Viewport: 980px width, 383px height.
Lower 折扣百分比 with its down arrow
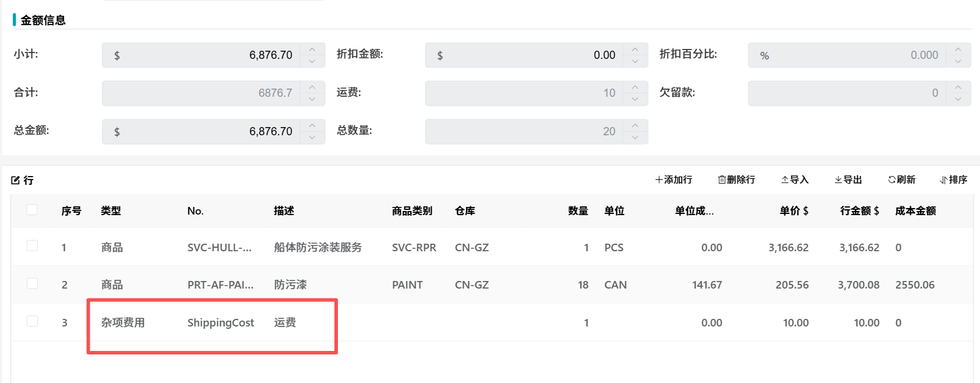point(958,61)
